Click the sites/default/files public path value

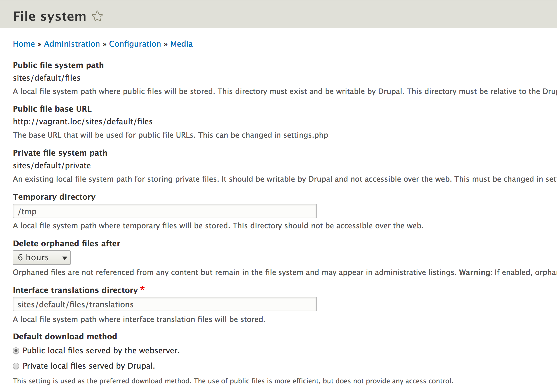(x=47, y=78)
